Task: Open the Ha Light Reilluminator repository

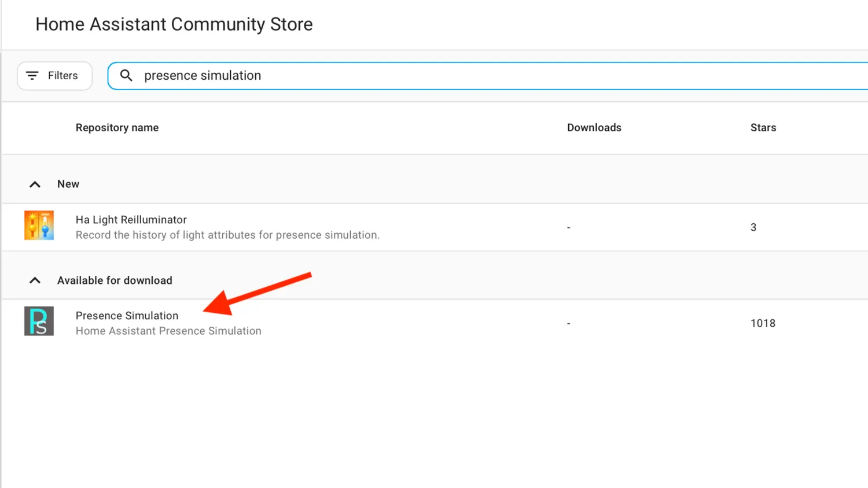Action: click(131, 220)
